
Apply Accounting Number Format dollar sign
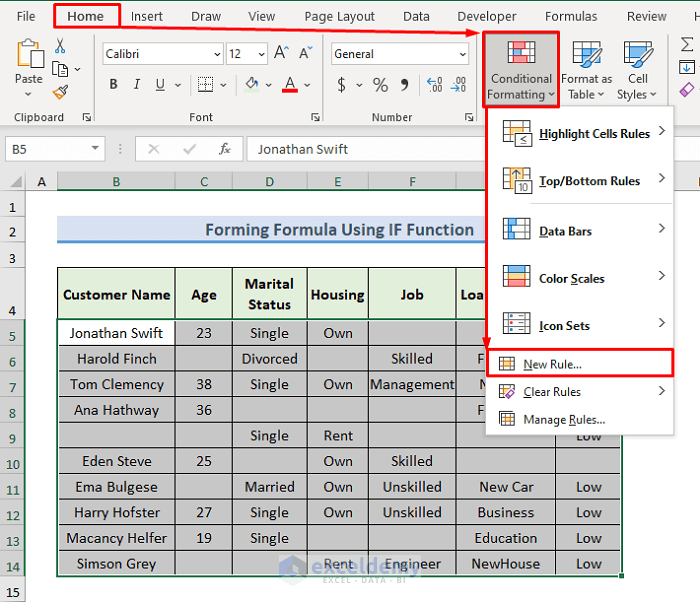pyautogui.click(x=342, y=84)
